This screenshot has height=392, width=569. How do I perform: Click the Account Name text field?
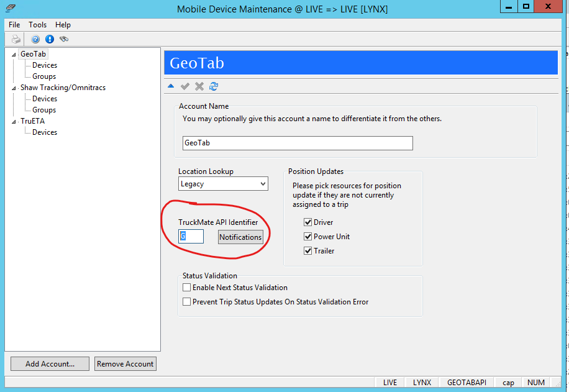(x=298, y=143)
